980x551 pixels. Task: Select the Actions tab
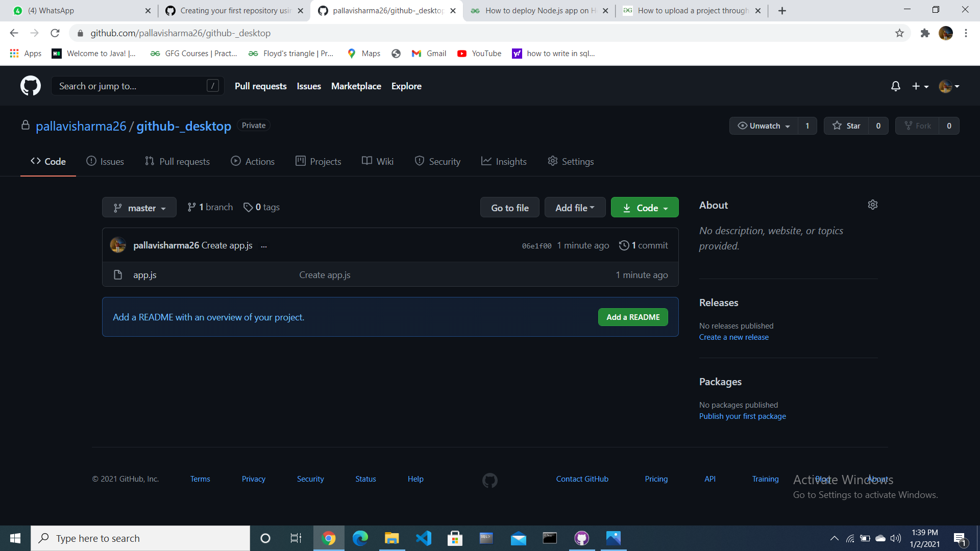tap(260, 161)
